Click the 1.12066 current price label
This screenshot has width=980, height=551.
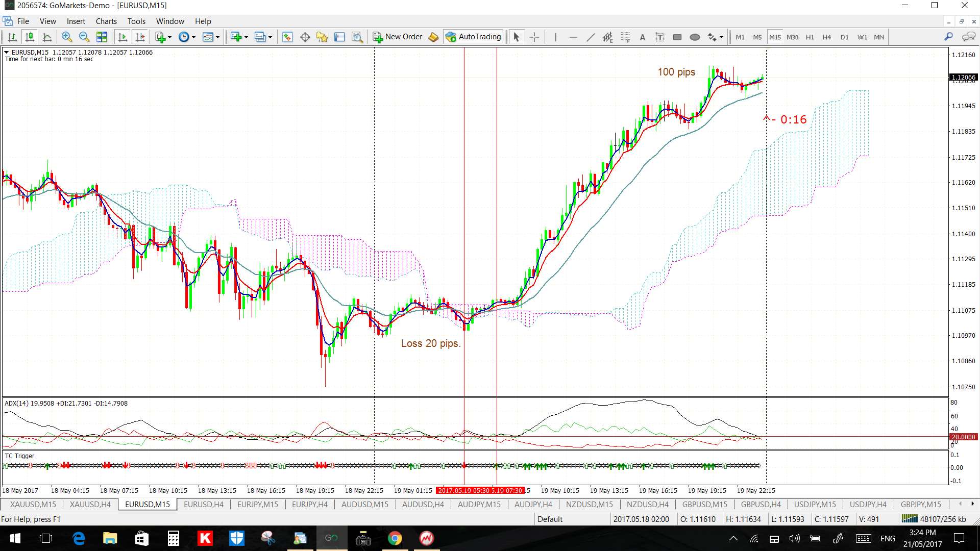tap(963, 77)
